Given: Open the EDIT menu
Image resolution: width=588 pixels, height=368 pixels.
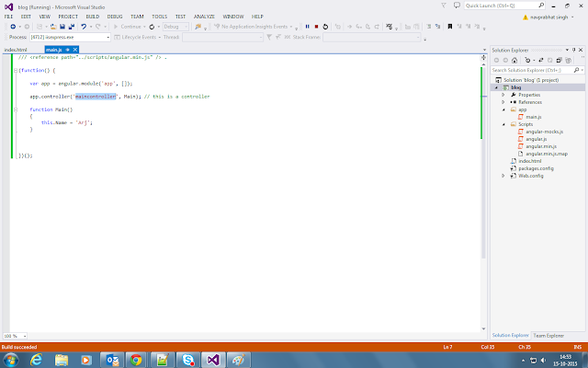Looking at the screenshot, I should tap(26, 17).
